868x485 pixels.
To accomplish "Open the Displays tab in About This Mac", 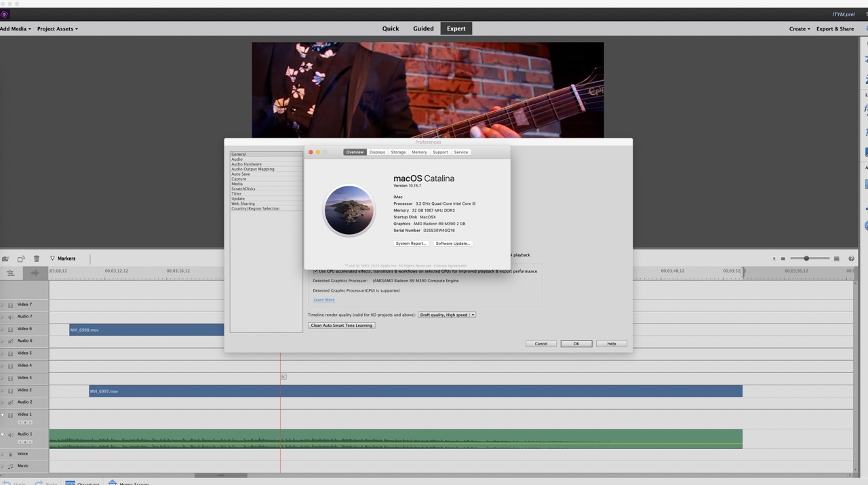I will (x=377, y=152).
